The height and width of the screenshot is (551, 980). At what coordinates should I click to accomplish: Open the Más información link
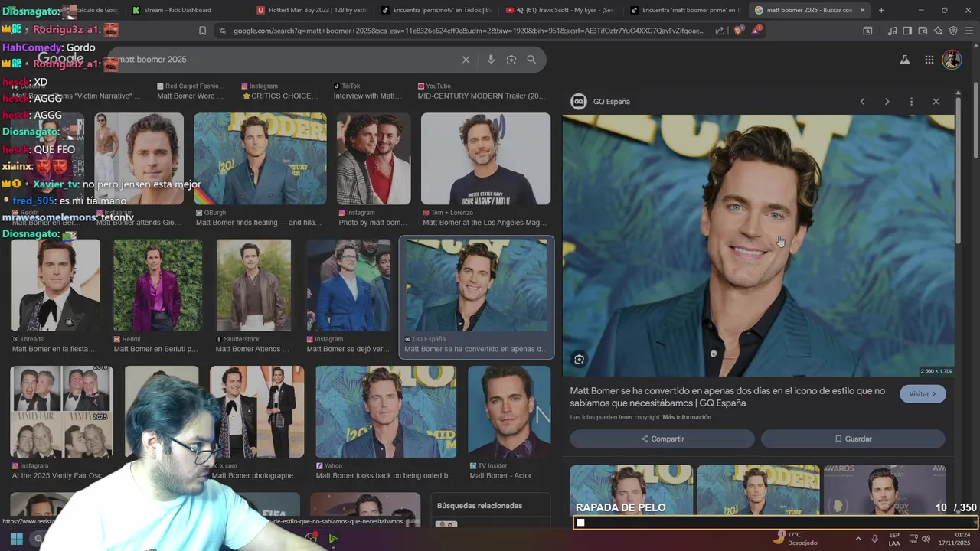(x=687, y=417)
